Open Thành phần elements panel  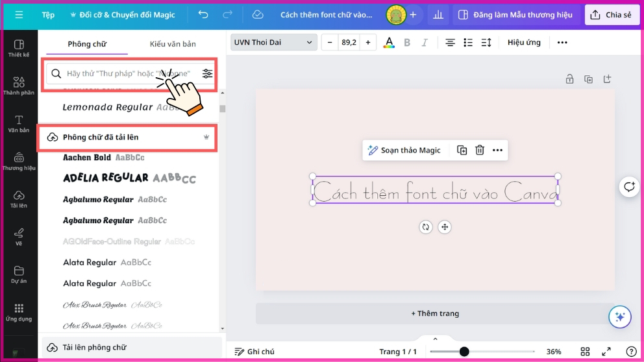pyautogui.click(x=19, y=86)
